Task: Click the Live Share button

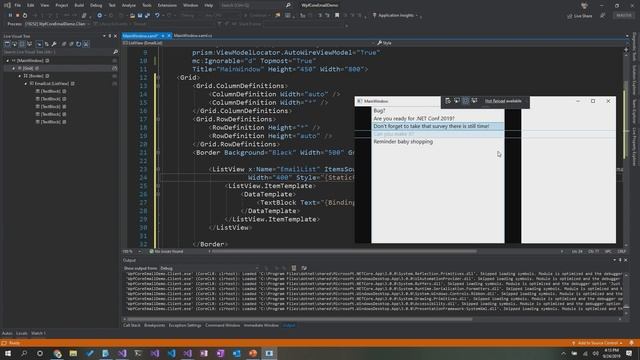Action: 580,16
